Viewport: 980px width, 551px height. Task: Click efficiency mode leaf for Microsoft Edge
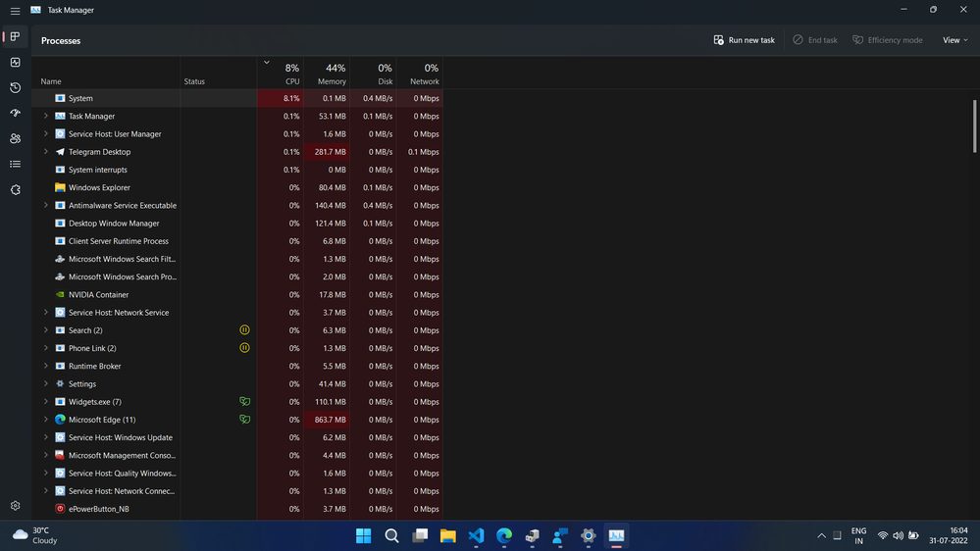click(244, 420)
